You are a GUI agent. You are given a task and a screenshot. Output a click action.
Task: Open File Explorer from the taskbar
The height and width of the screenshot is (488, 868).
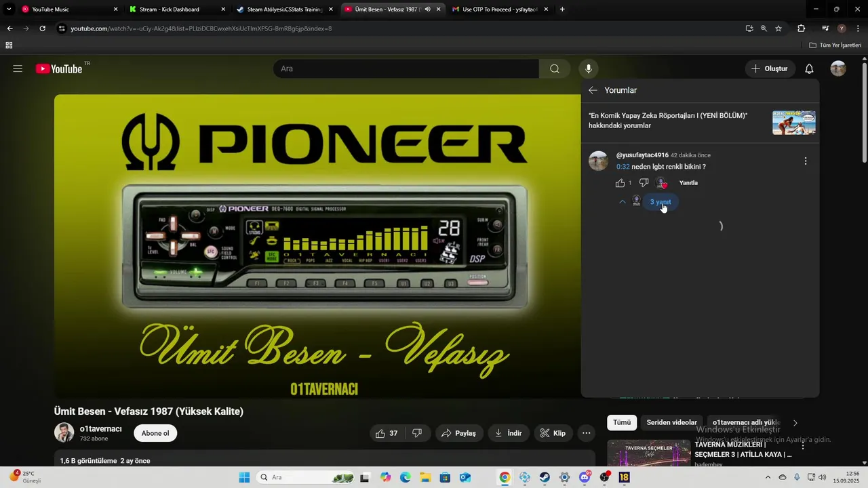pos(425,477)
